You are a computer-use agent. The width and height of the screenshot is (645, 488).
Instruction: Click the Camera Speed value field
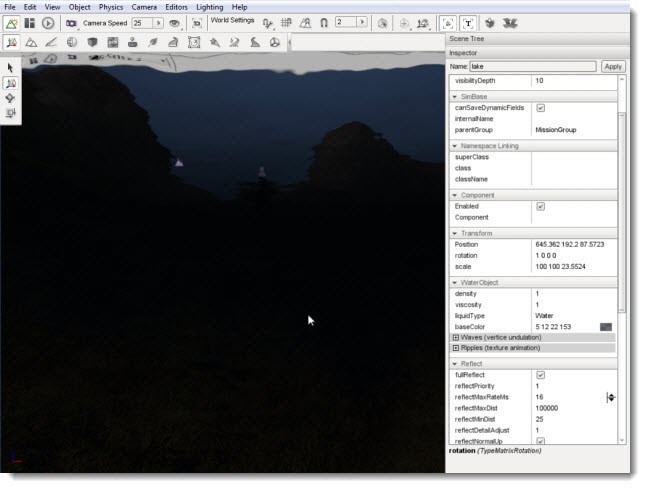(142, 23)
